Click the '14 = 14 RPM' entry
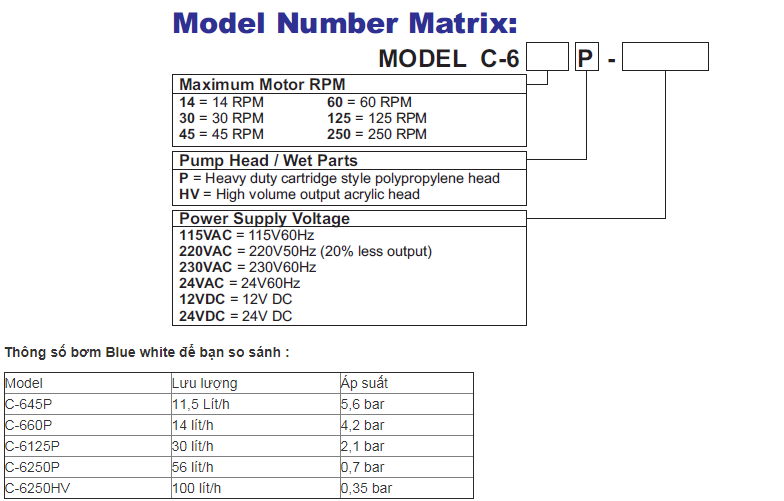 pos(222,102)
